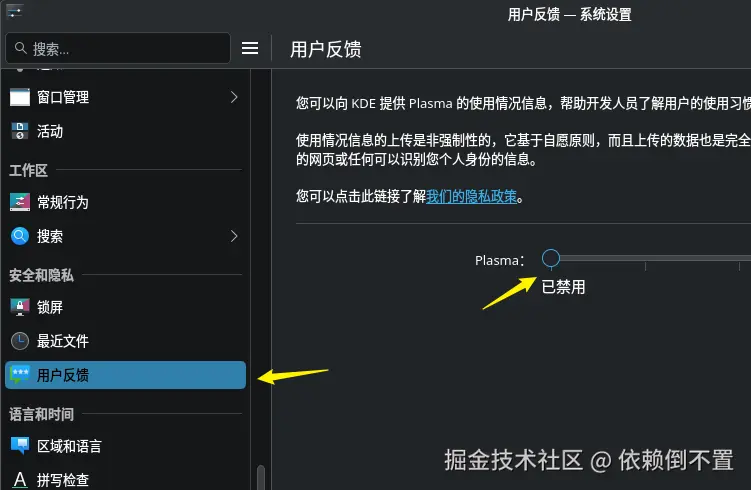
Task: Click the magnifier icon in search box
Action: (x=20, y=48)
